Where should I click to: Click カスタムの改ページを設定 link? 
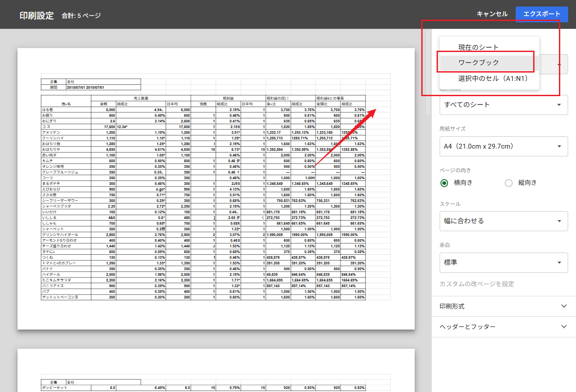(x=477, y=284)
